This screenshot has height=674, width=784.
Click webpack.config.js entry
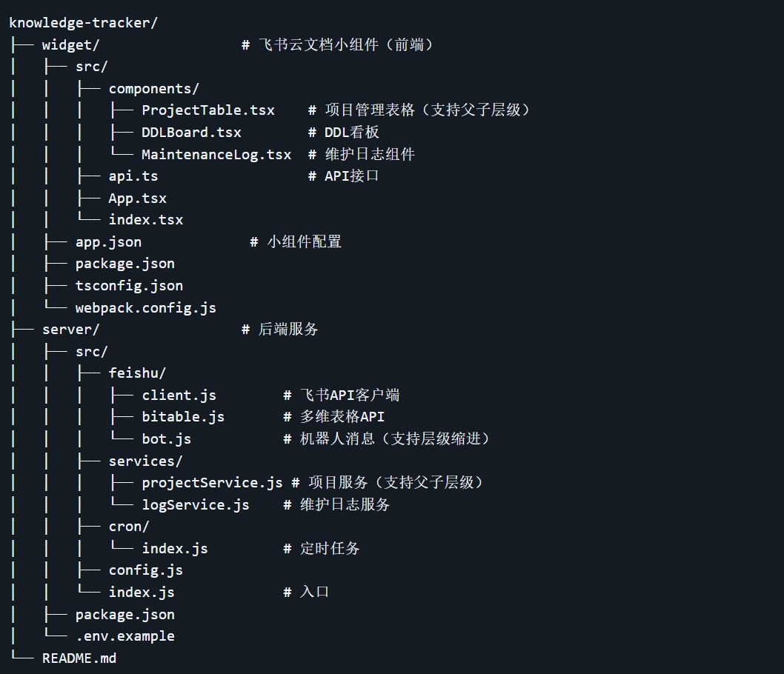[x=145, y=308]
